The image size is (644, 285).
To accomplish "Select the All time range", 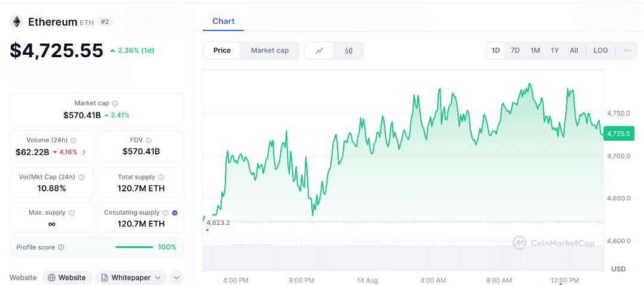I will click(x=574, y=51).
